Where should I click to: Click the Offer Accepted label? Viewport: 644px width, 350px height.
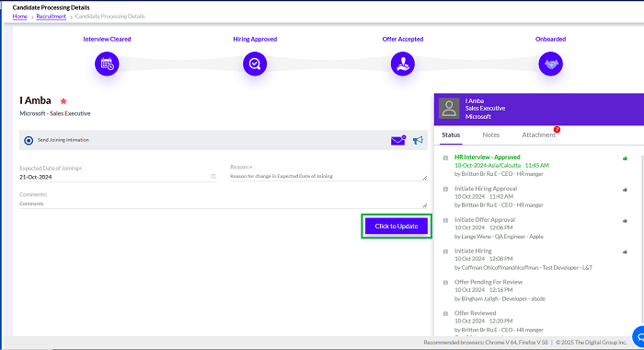pyautogui.click(x=403, y=39)
